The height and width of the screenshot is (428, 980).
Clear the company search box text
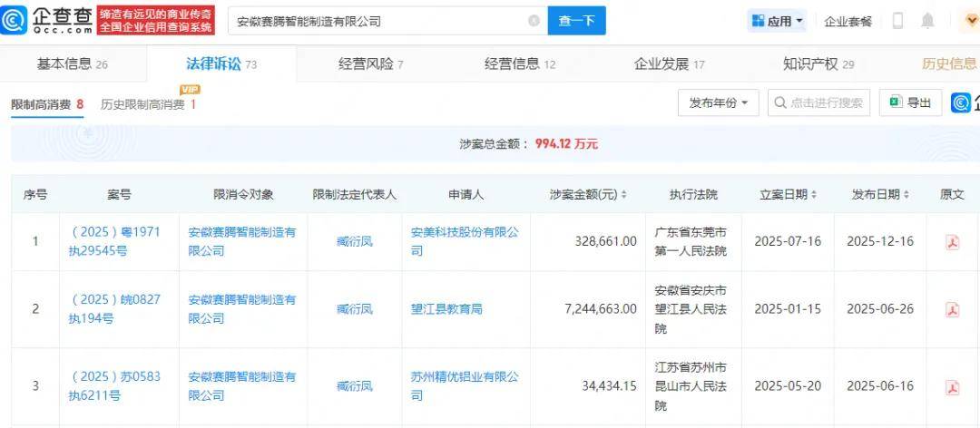coord(534,21)
